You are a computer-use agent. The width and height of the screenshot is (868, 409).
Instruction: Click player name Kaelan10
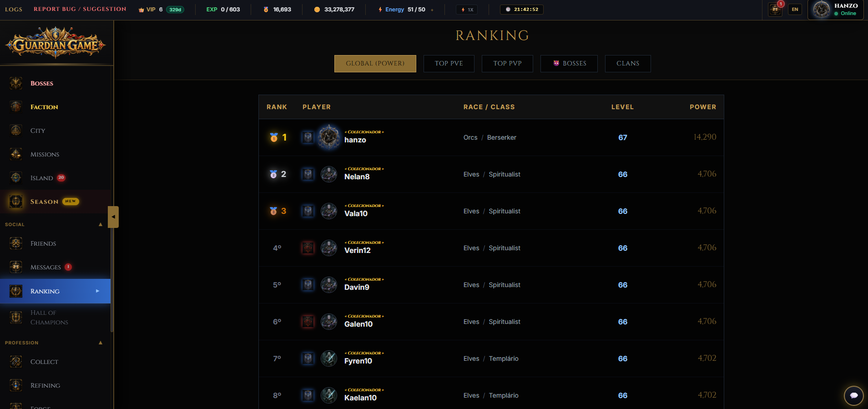[360, 398]
